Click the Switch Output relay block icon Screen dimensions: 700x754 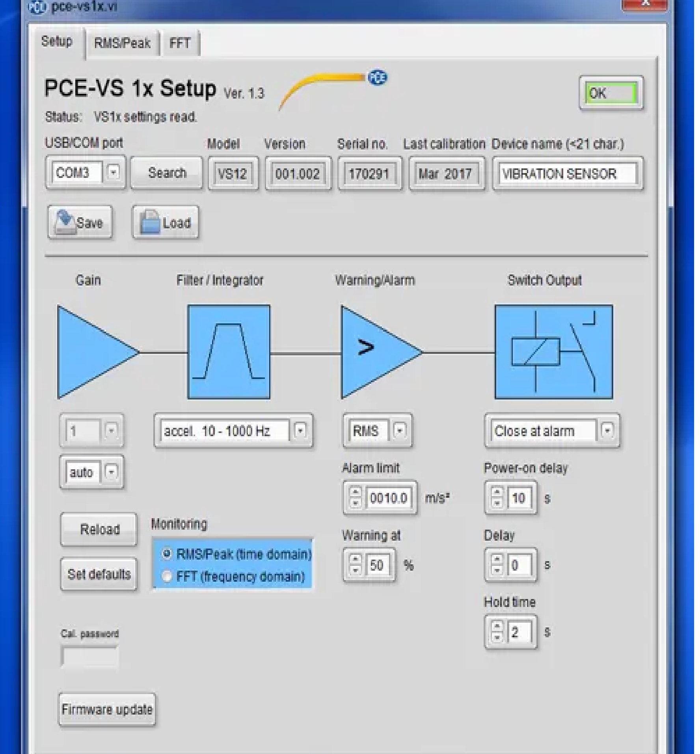coord(554,352)
